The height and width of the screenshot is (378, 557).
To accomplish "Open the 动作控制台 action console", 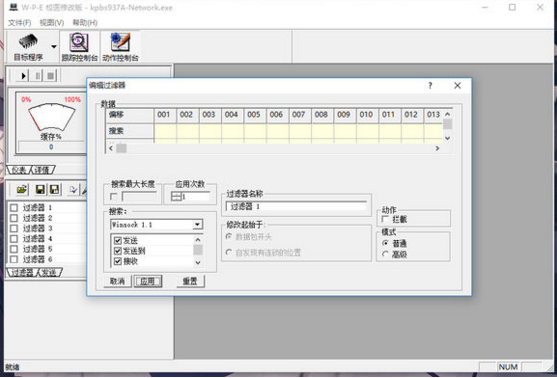I will pos(120,47).
